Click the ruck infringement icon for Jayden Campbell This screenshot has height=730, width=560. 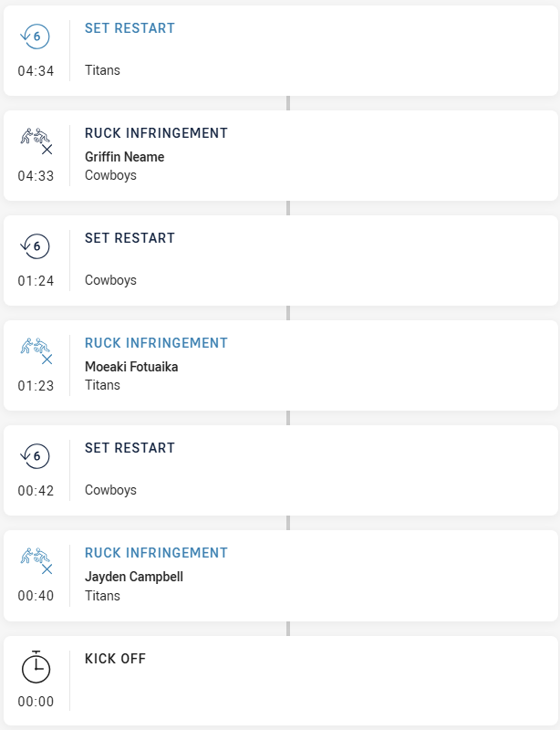pos(36,561)
